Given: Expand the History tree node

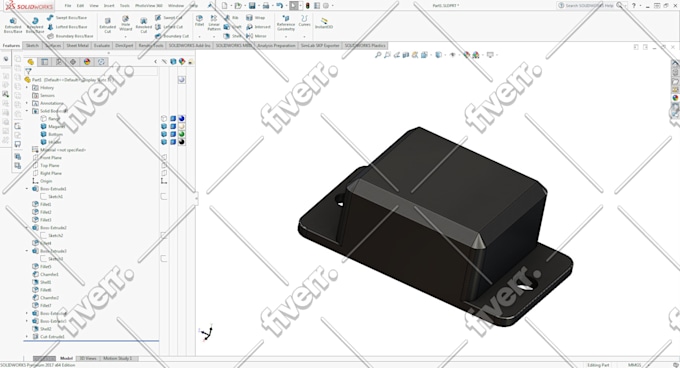Looking at the screenshot, I should click(x=27, y=88).
